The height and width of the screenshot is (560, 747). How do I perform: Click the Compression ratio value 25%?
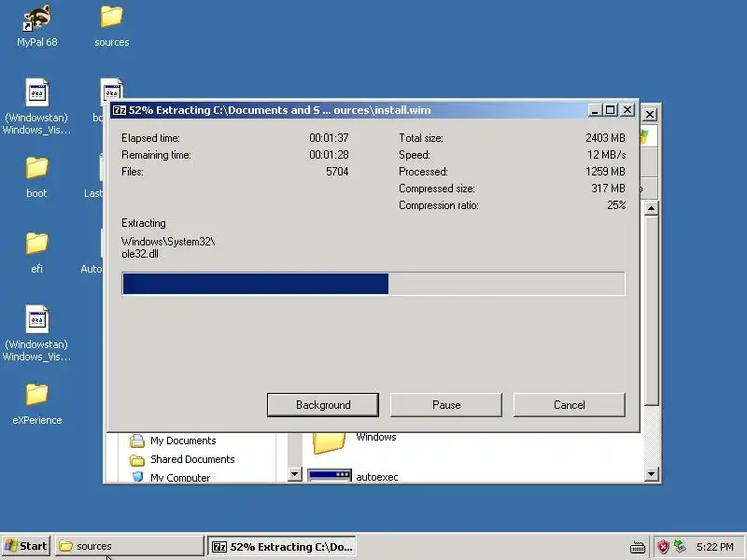coord(616,205)
